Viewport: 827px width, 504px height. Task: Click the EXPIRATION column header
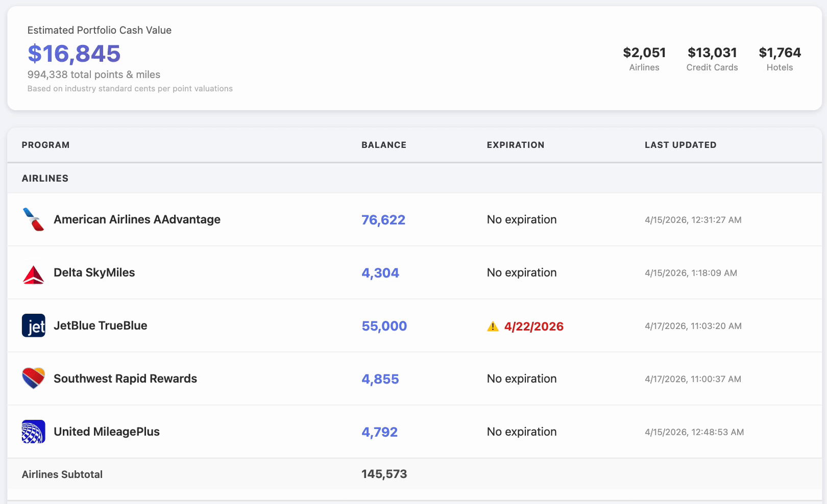[x=516, y=145]
